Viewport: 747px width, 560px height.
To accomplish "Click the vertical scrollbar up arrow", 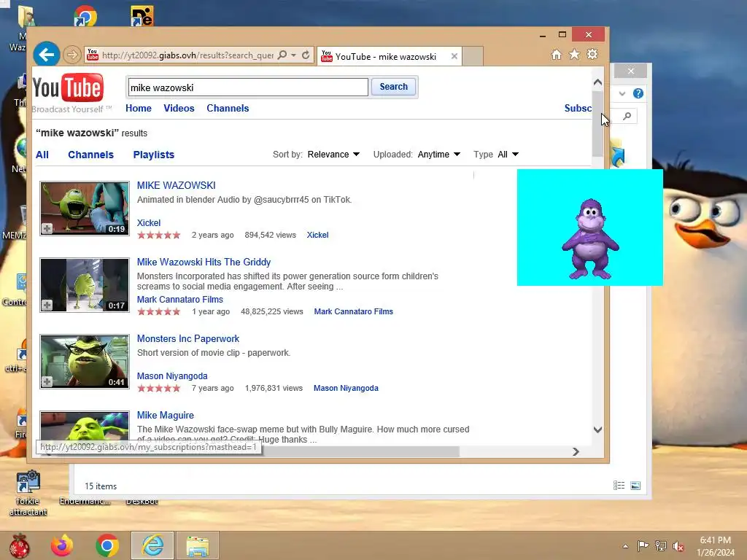I will tap(597, 82).
